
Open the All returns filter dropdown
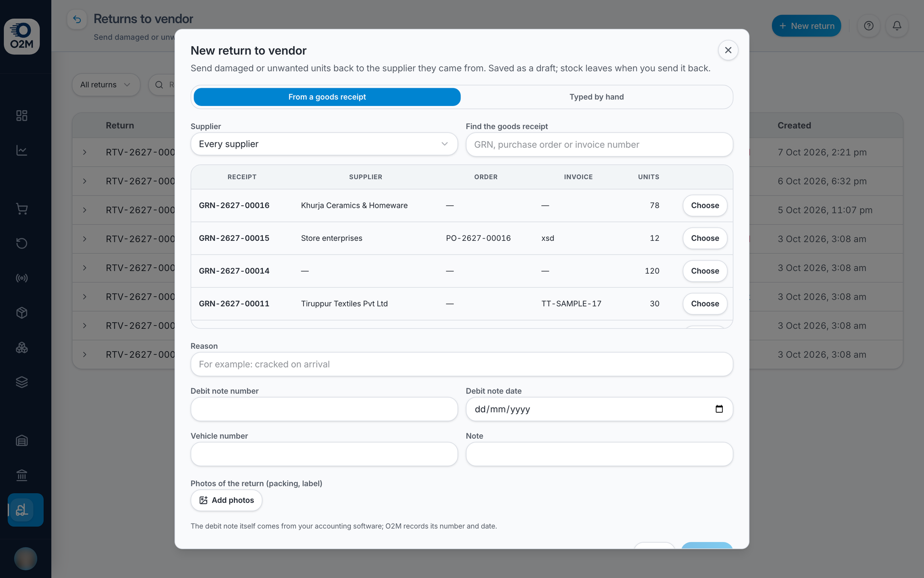coord(106,85)
